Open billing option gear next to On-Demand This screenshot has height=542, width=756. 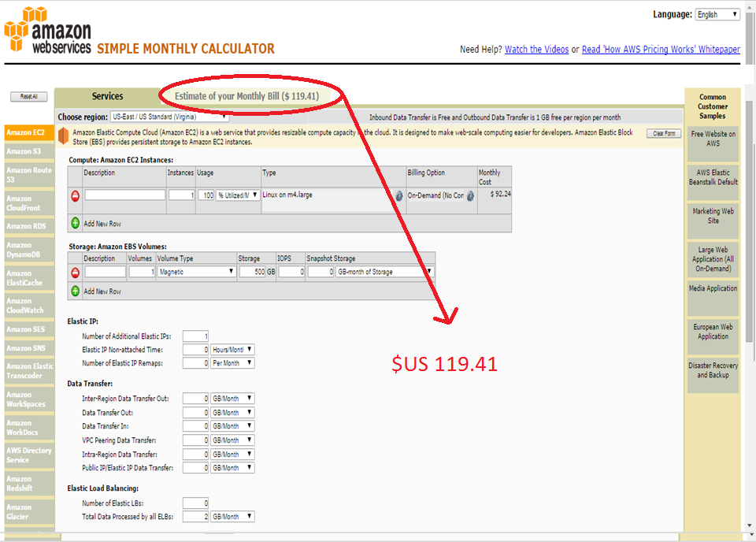471,196
